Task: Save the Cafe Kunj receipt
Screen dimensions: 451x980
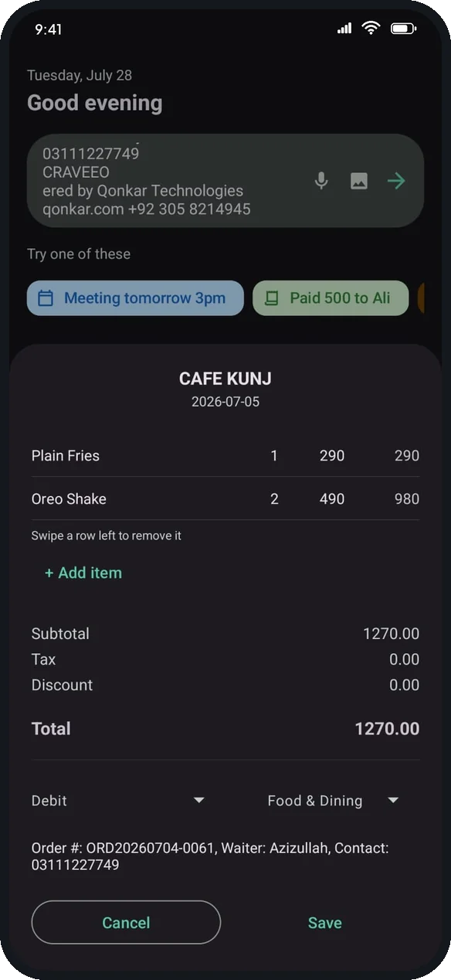Action: tap(325, 923)
